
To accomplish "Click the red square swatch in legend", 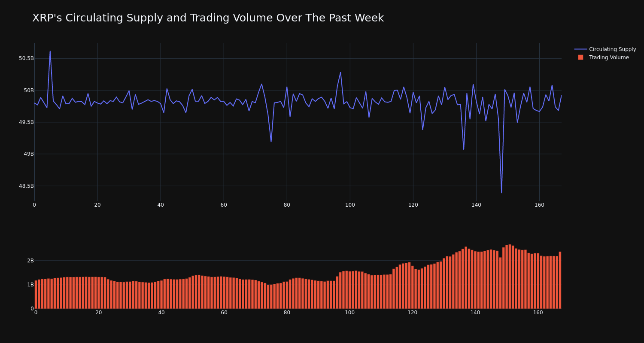I will coord(580,57).
